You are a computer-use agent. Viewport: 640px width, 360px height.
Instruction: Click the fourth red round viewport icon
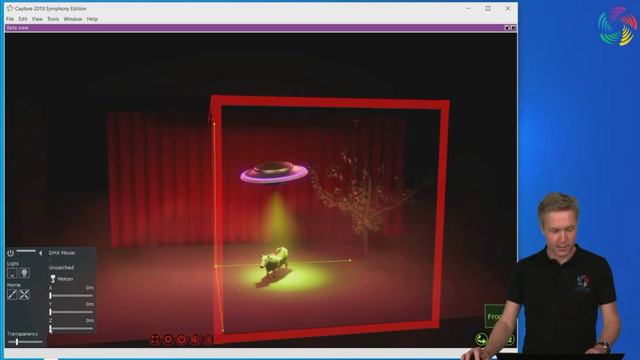pos(195,339)
